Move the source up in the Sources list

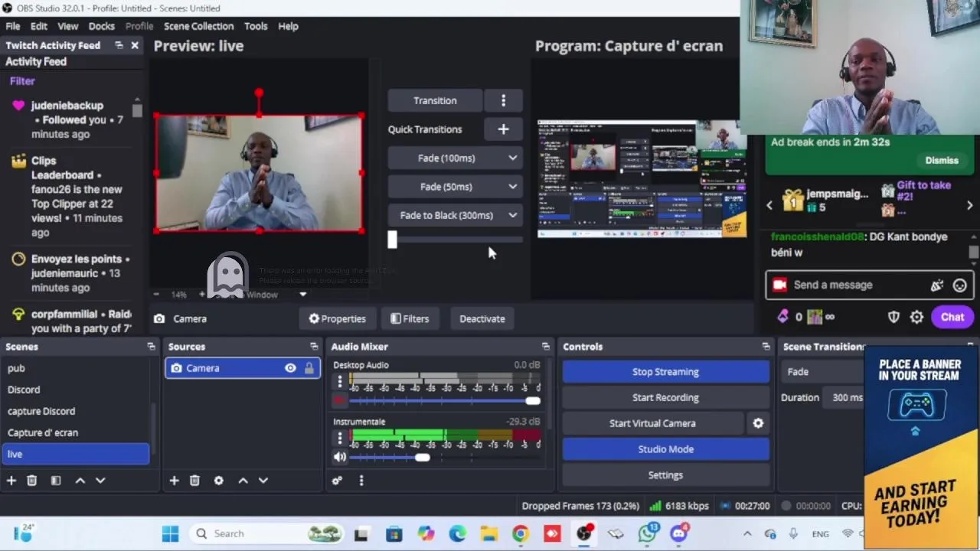tap(243, 481)
